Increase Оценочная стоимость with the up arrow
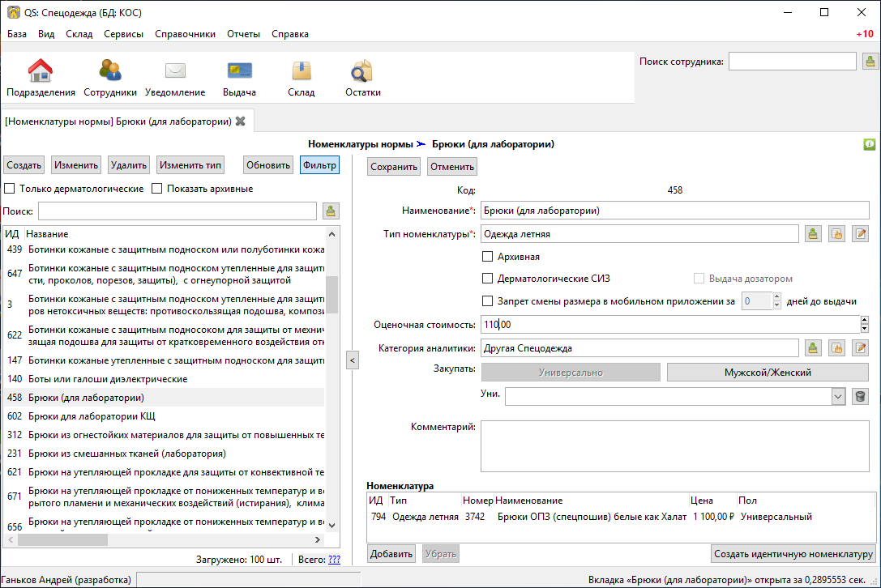This screenshot has width=881, height=588. [x=864, y=320]
